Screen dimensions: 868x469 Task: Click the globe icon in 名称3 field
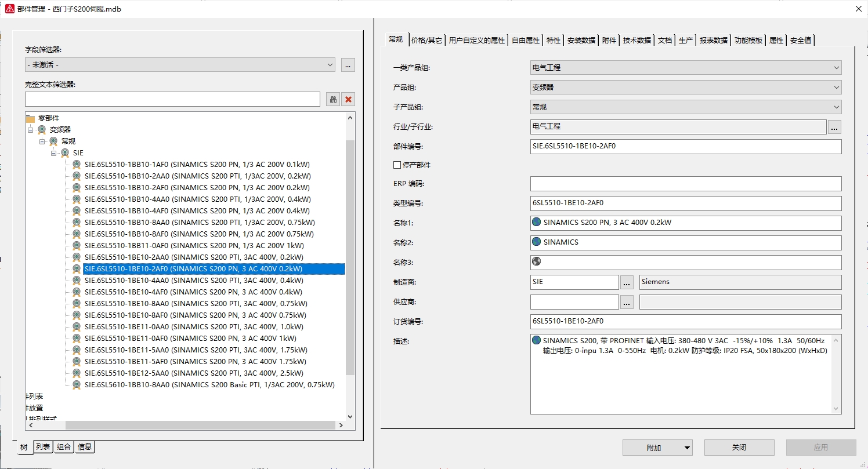click(x=536, y=261)
